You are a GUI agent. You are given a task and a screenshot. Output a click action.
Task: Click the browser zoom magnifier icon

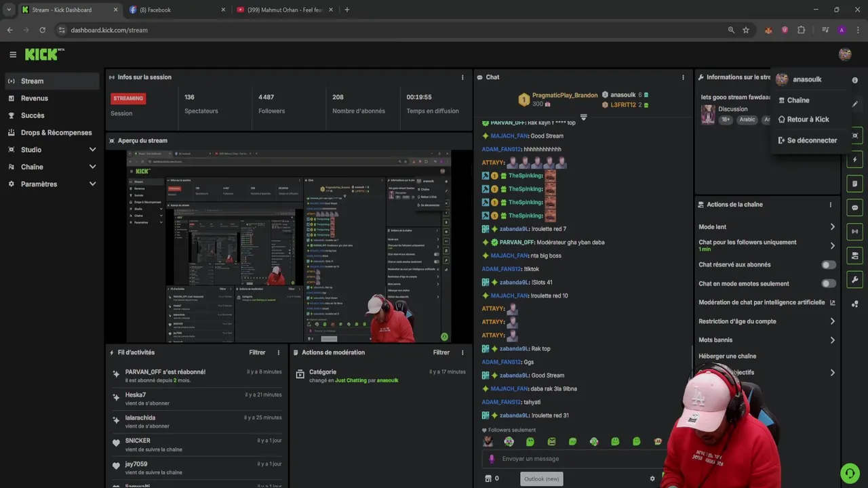(731, 30)
